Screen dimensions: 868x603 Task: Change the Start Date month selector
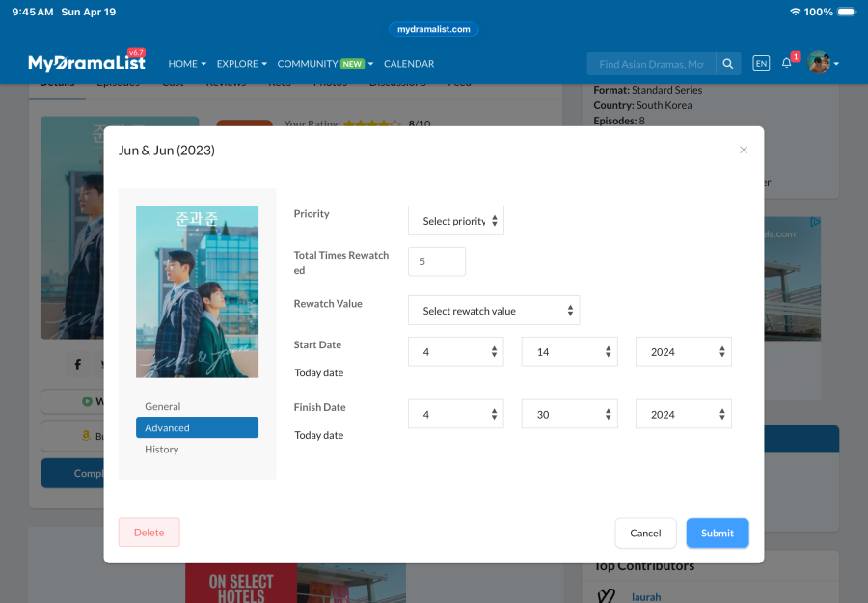click(x=455, y=351)
